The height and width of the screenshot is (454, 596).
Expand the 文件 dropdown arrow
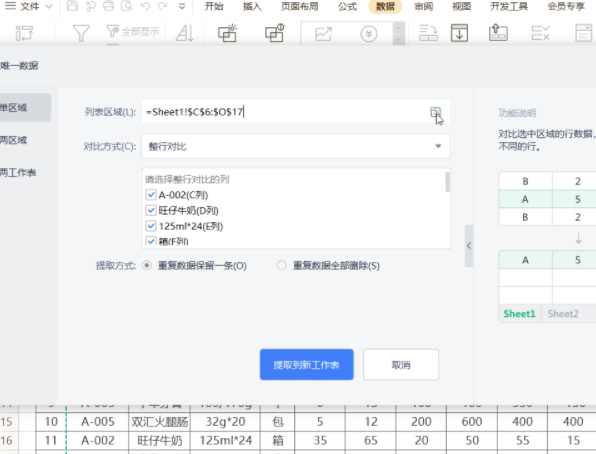(48, 6)
